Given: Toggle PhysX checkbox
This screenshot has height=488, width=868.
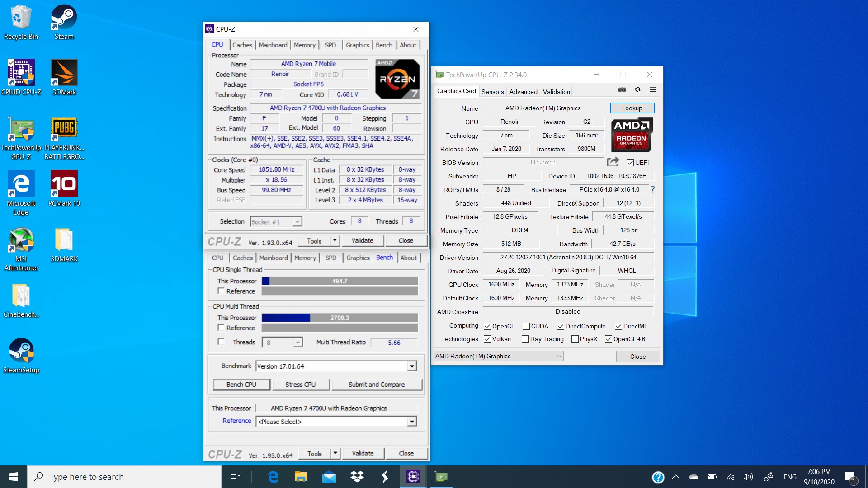Looking at the screenshot, I should pos(575,339).
